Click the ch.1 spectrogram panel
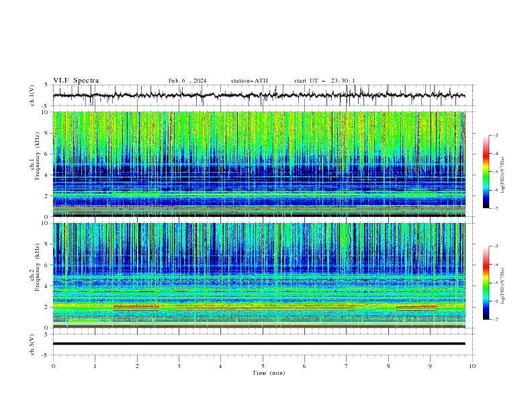 click(259, 164)
